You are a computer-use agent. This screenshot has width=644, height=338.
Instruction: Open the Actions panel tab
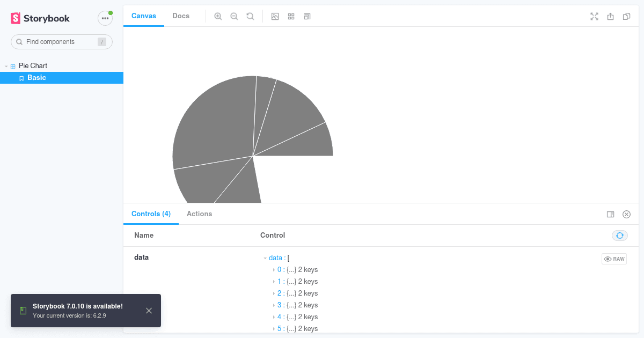pyautogui.click(x=199, y=214)
